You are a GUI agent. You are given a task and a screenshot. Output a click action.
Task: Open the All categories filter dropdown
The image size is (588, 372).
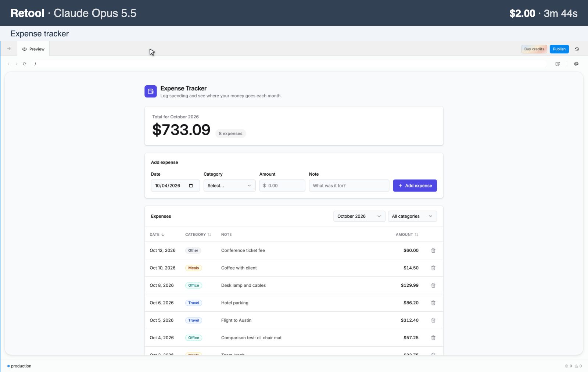point(412,216)
